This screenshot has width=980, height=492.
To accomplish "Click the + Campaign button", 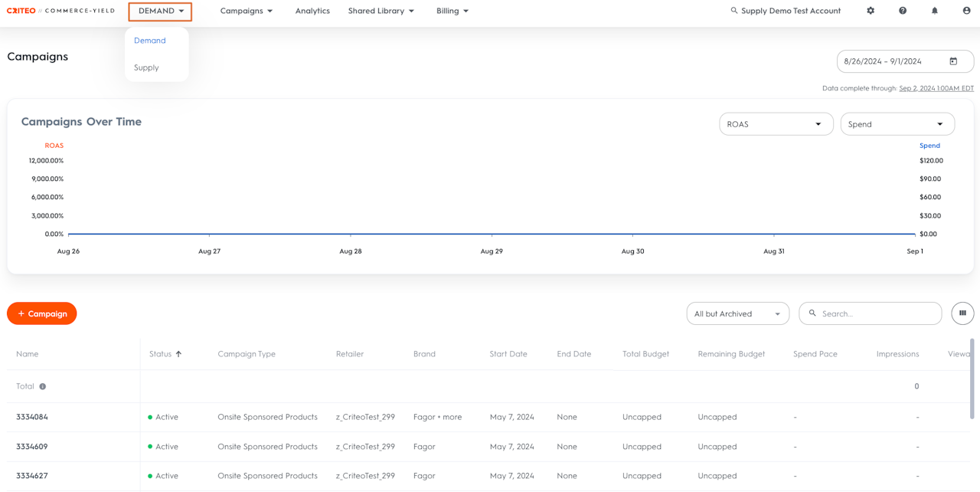I will tap(42, 313).
